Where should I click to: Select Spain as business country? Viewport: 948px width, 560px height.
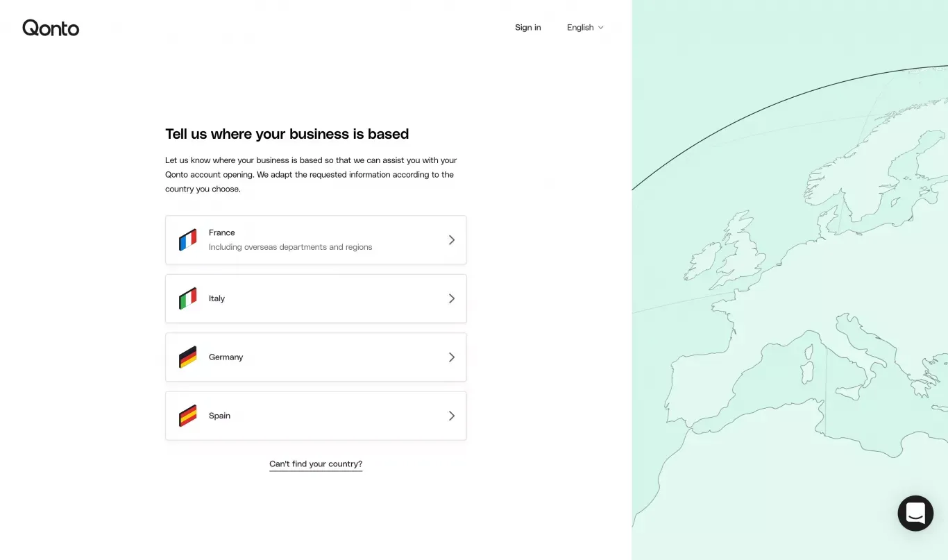[x=316, y=416]
